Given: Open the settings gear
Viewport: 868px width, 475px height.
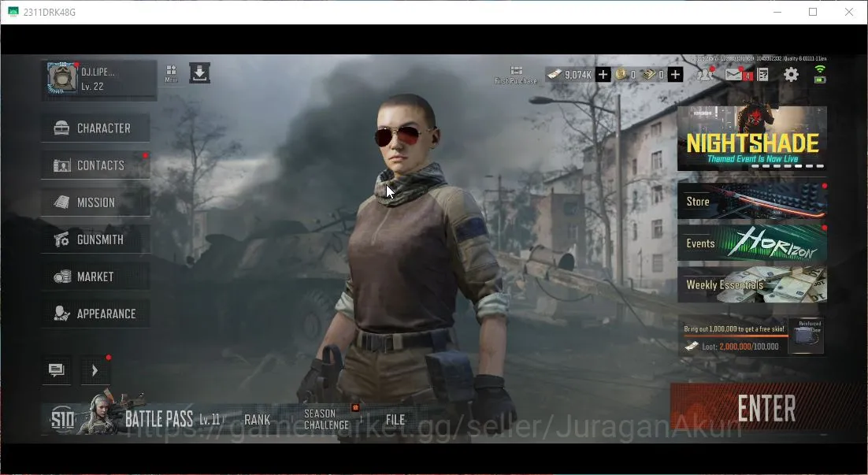Looking at the screenshot, I should [791, 74].
